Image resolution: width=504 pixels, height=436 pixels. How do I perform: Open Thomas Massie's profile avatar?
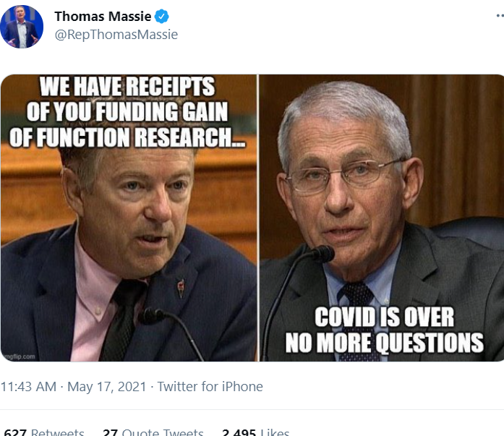tap(22, 27)
